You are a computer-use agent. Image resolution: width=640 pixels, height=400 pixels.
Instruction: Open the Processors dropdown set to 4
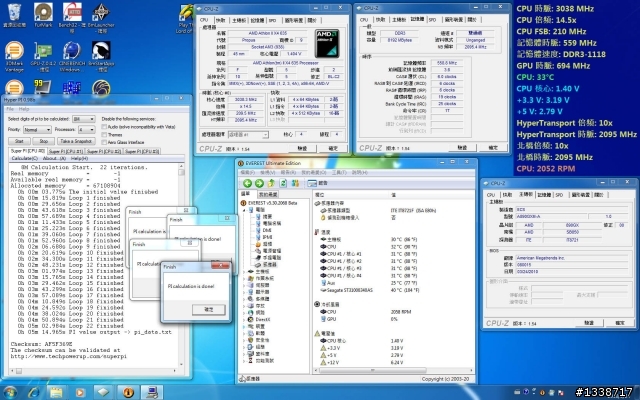[x=87, y=130]
